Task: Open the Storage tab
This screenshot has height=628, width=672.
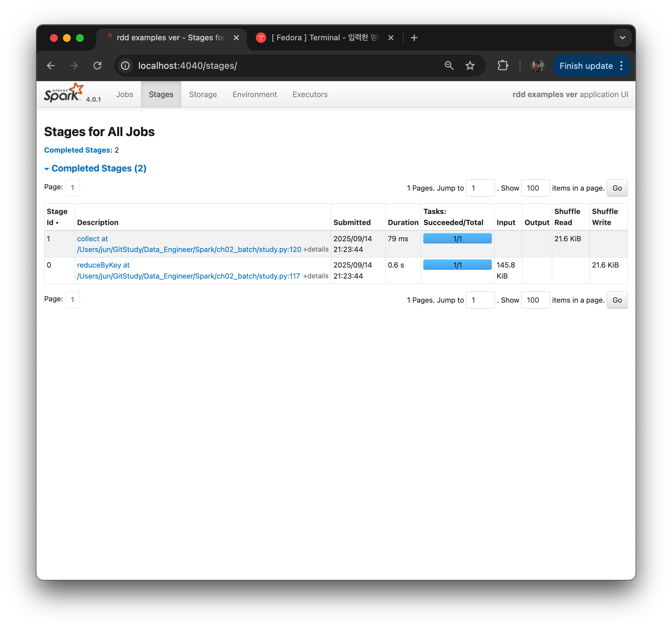Action: pyautogui.click(x=203, y=94)
